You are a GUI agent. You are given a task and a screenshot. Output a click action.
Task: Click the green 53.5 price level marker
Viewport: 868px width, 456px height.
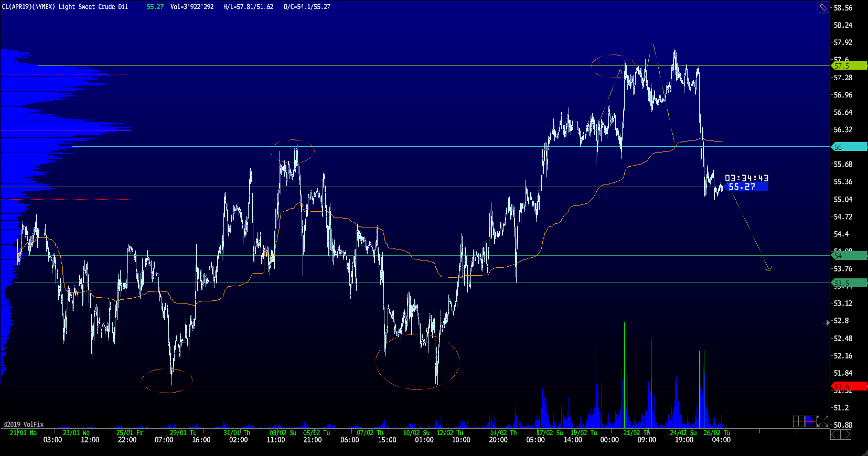[849, 283]
